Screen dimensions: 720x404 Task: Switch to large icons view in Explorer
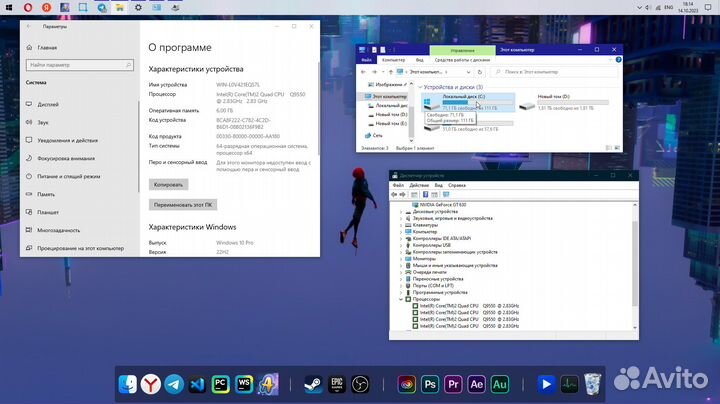pos(617,148)
